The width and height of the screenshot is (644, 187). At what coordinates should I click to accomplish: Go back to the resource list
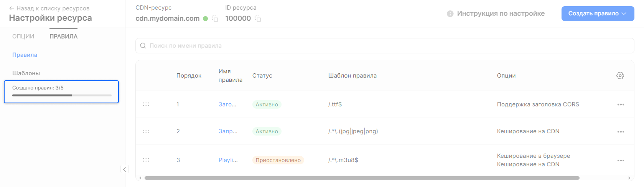[49, 8]
